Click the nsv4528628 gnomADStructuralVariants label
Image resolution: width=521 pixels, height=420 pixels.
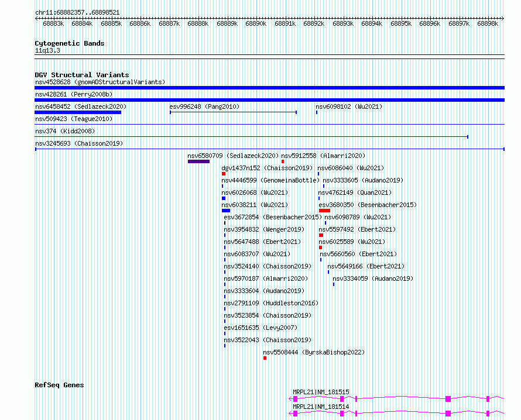pyautogui.click(x=100, y=82)
